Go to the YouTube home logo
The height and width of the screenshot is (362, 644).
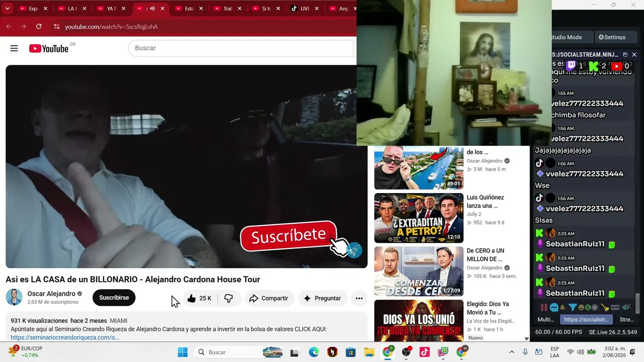(x=49, y=48)
